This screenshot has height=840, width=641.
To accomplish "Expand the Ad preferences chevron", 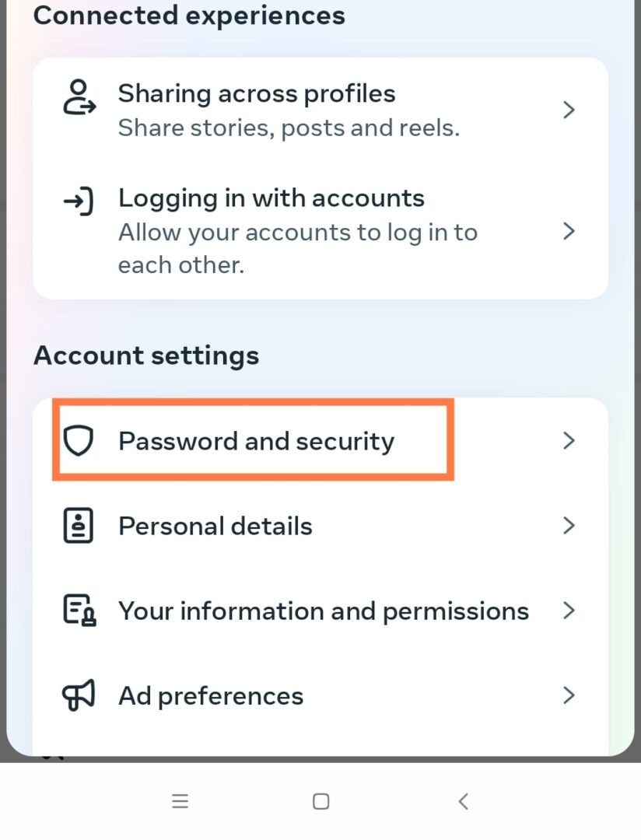I will pyautogui.click(x=569, y=695).
